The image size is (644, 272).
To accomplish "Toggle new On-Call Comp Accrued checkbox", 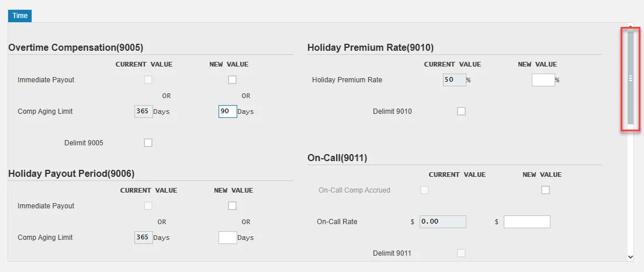I will 545,190.
